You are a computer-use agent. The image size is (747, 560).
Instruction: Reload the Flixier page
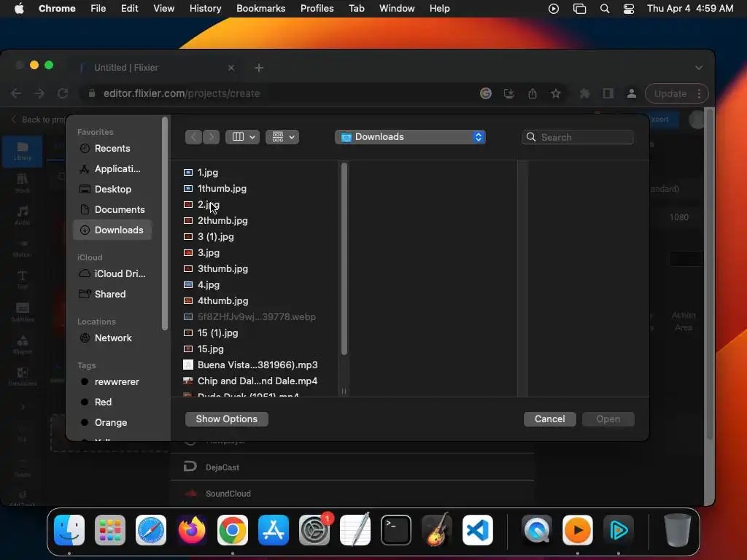[x=63, y=93]
